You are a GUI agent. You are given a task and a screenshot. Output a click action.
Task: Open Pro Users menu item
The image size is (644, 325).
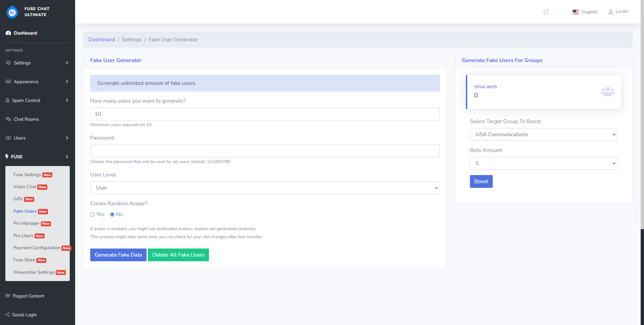(x=29, y=236)
